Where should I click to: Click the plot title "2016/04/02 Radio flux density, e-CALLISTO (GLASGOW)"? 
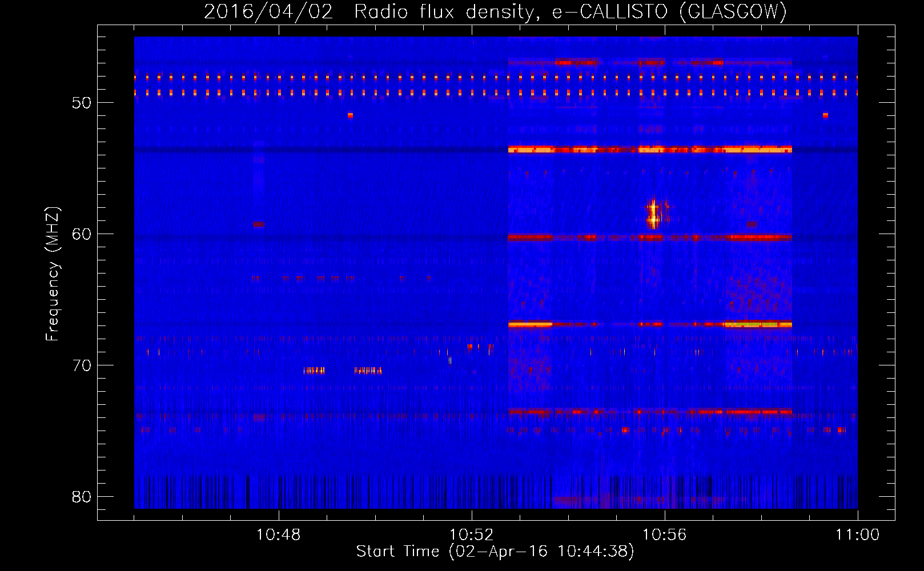pyautogui.click(x=495, y=11)
